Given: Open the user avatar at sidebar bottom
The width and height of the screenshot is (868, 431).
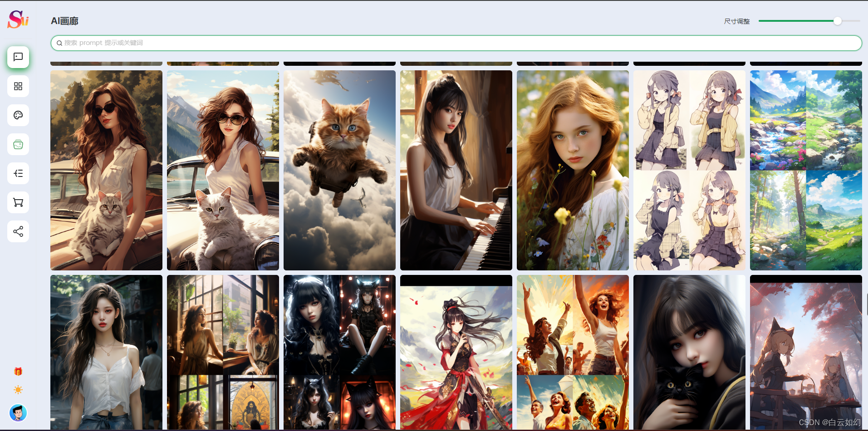Looking at the screenshot, I should (x=18, y=413).
